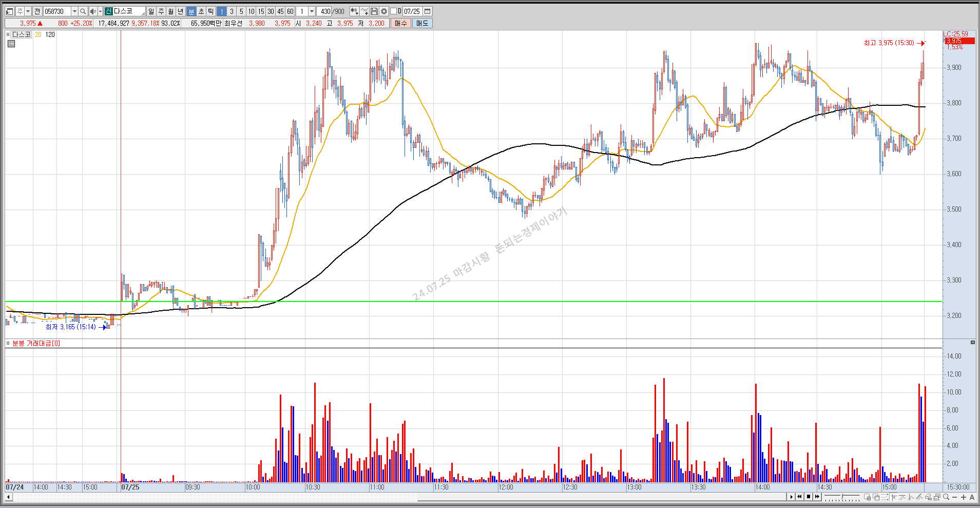
Task: Open the calendar date picker icon
Action: coord(427,11)
